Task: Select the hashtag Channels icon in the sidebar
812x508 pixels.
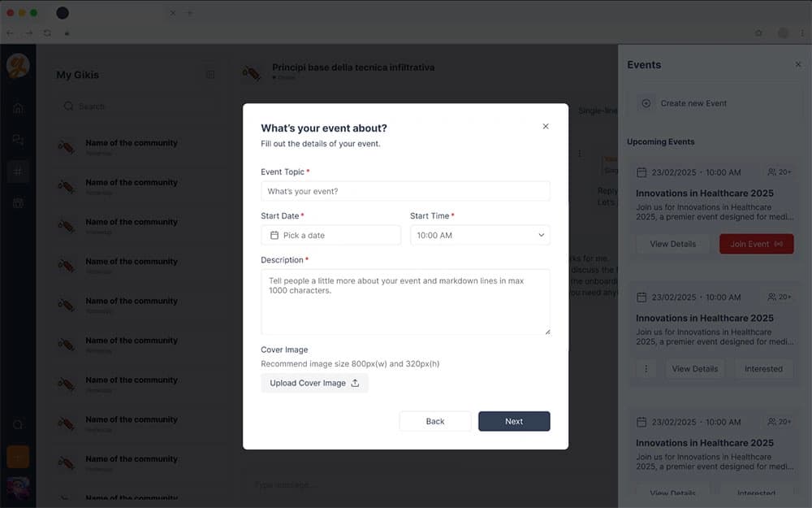Action: coord(18,171)
